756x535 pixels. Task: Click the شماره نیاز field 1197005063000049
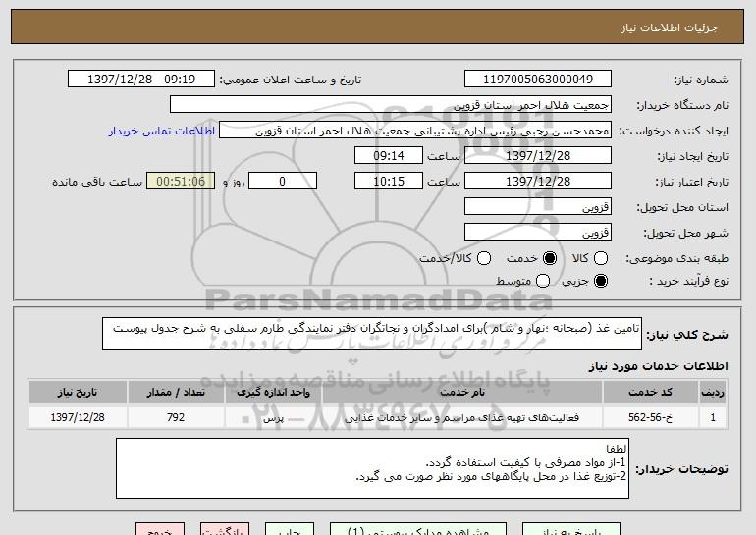point(538,80)
